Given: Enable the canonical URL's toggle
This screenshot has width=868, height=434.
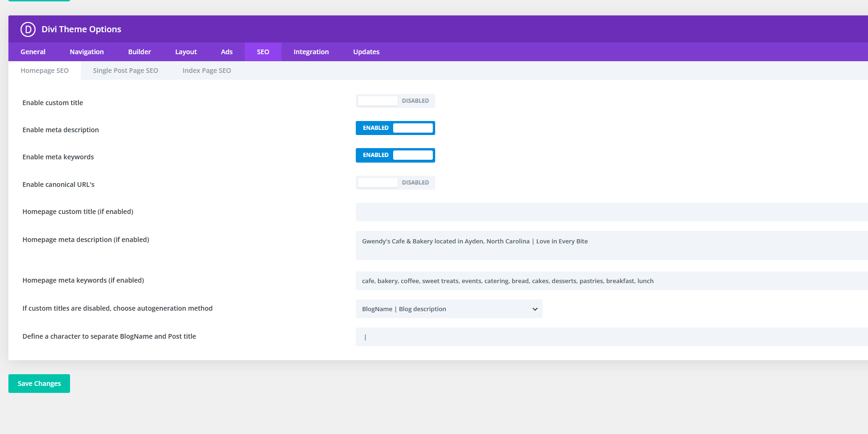Looking at the screenshot, I should tap(395, 183).
